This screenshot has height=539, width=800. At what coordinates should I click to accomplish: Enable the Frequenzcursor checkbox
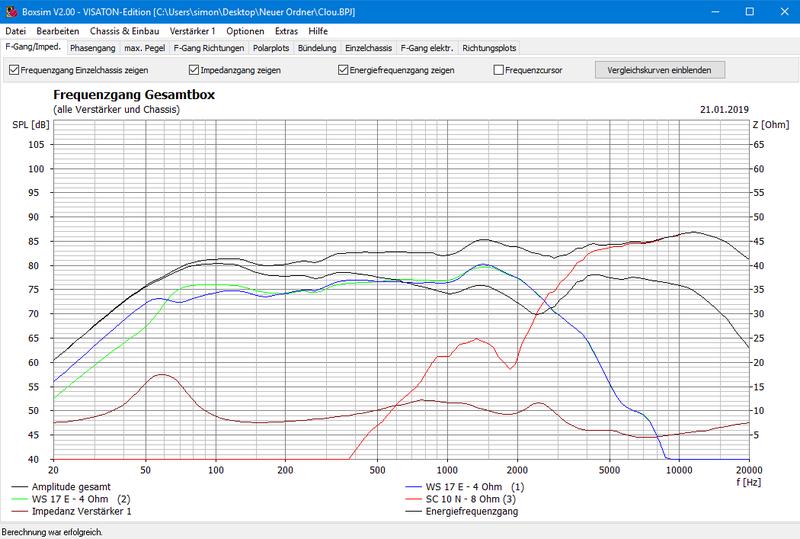point(499,71)
